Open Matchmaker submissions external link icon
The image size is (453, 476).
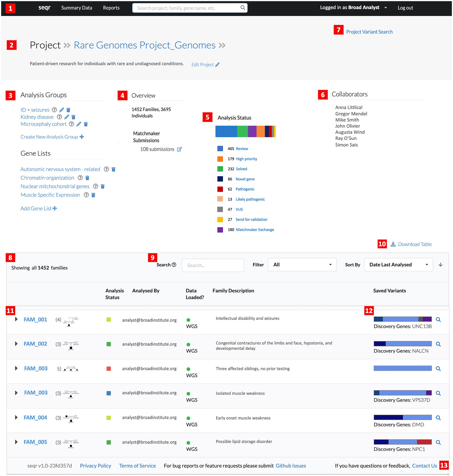[x=179, y=149]
